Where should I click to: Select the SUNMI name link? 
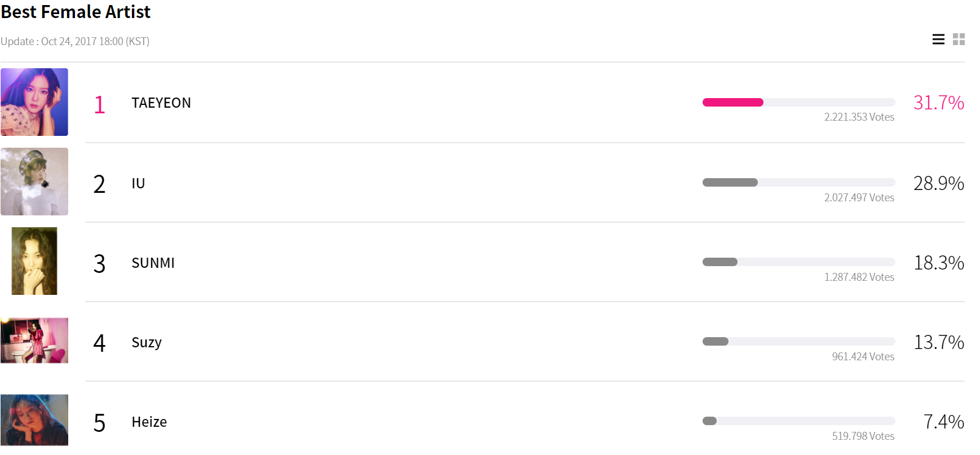pos(153,263)
